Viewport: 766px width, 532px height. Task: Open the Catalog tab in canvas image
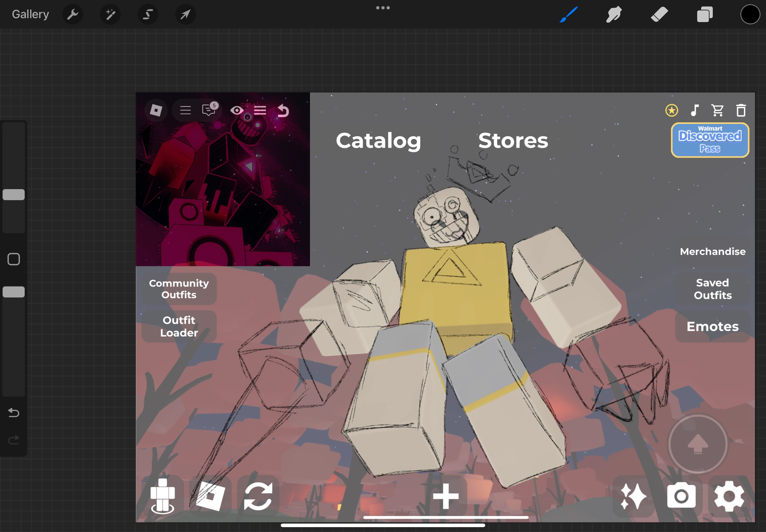pyautogui.click(x=378, y=141)
